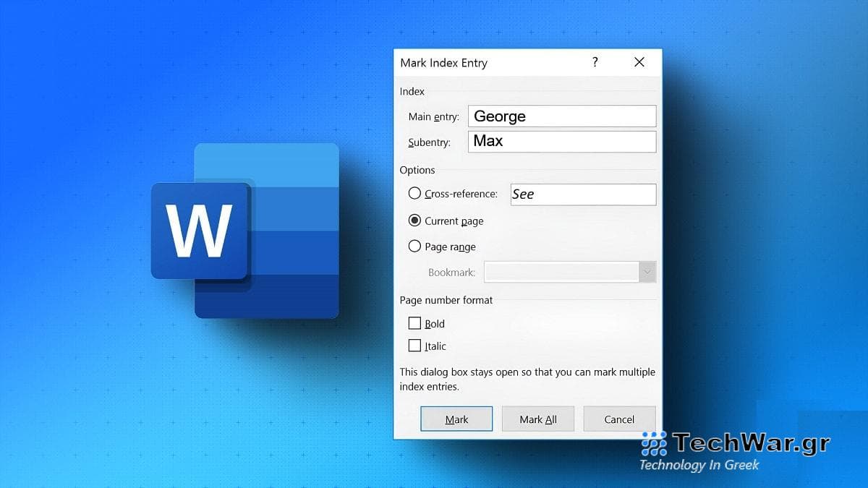Click inside the Bookmark combo box

pyautogui.click(x=561, y=272)
